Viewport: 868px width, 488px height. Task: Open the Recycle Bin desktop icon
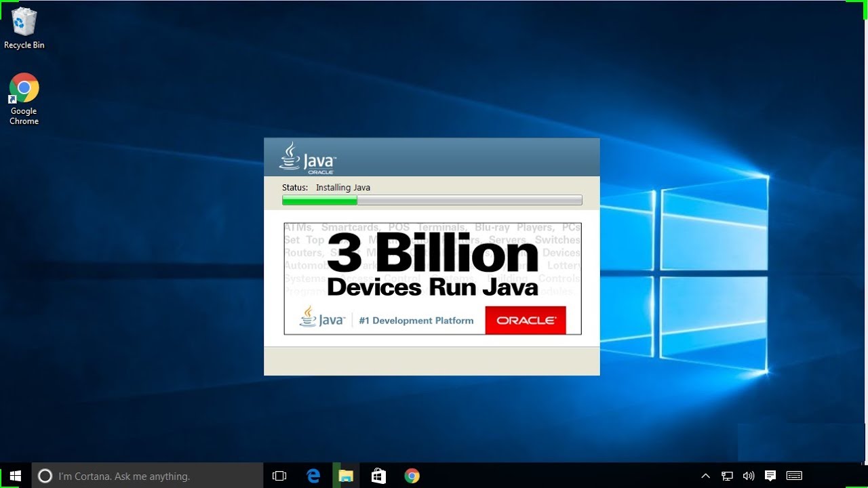click(24, 28)
